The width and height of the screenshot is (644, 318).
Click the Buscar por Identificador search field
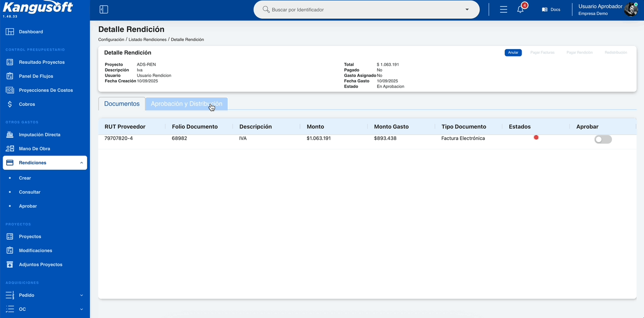[x=366, y=10]
